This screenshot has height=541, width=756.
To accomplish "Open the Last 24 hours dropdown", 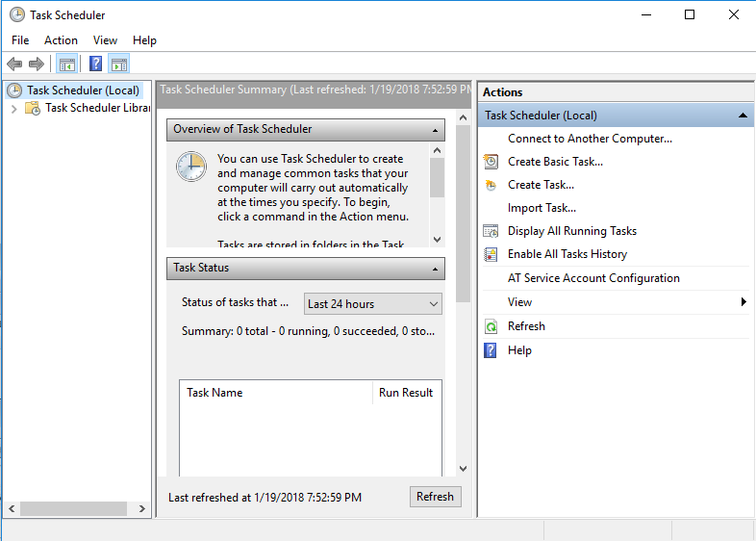I will pos(372,304).
